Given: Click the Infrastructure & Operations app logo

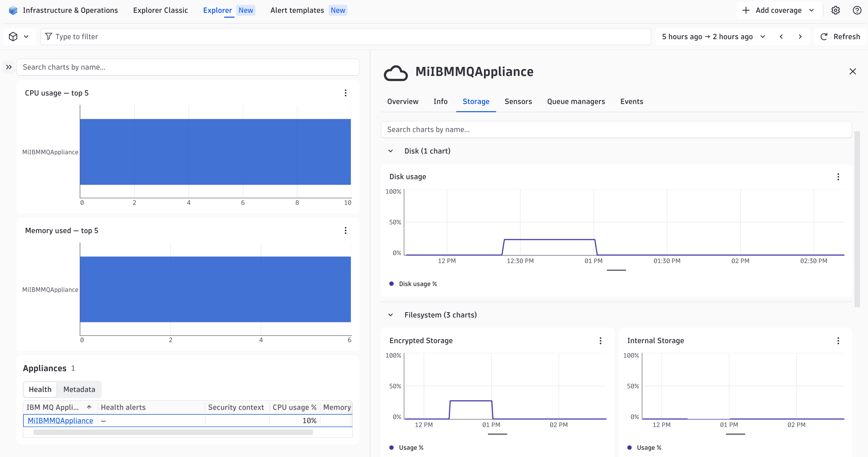Looking at the screenshot, I should [13, 10].
